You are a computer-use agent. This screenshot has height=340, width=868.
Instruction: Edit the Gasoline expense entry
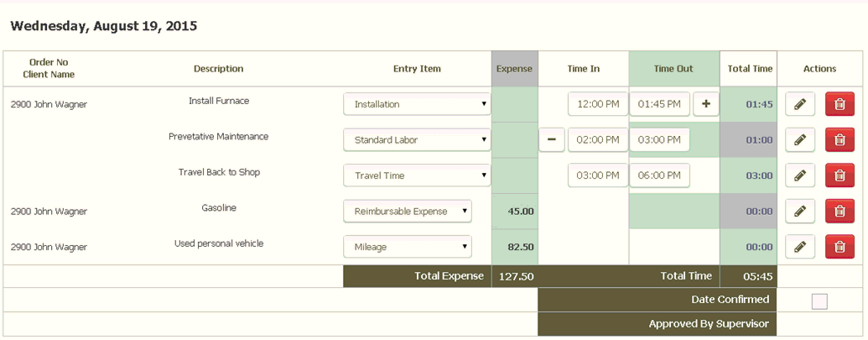(x=800, y=211)
